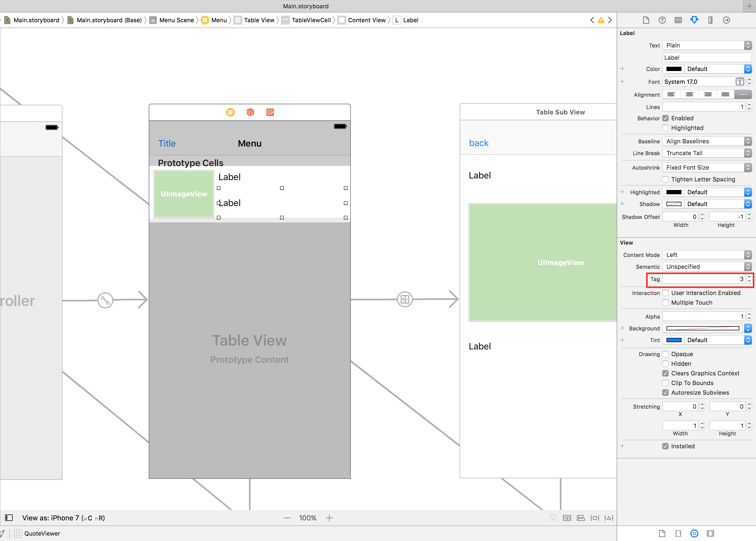
Task: Open Baseline Align Baselines dropdown
Action: click(707, 141)
